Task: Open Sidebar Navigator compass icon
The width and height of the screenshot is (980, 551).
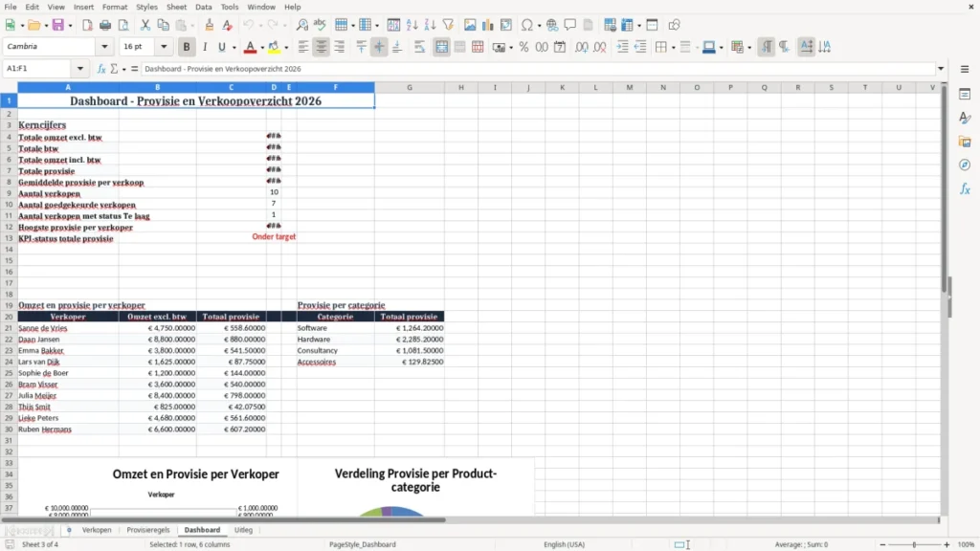Action: 965,165
